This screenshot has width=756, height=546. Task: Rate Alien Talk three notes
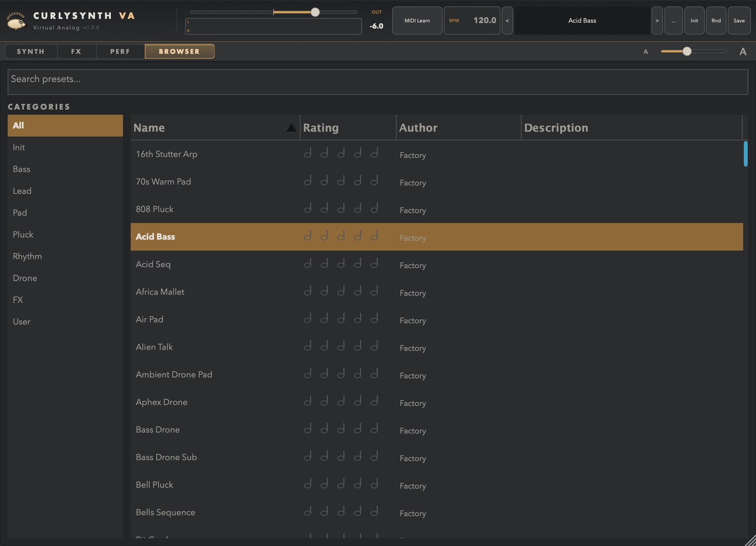(341, 346)
